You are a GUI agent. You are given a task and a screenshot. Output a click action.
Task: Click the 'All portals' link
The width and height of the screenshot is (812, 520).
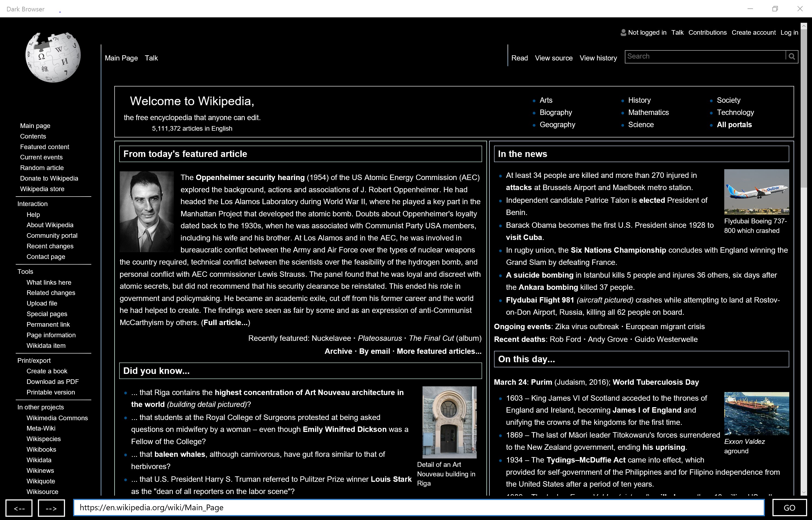click(x=734, y=124)
